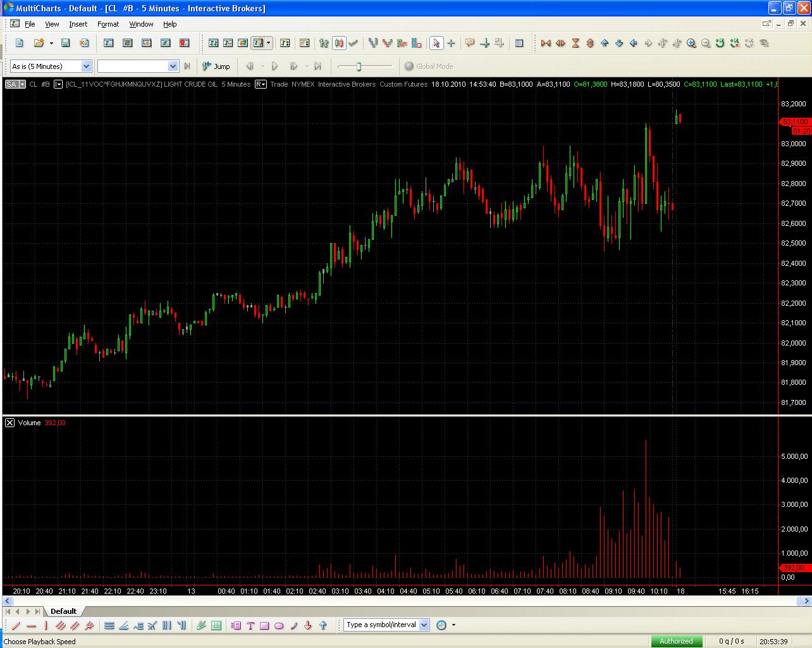The width and height of the screenshot is (812, 648).
Task: Expand the clock icon dropdown arrow
Action: coord(453,625)
